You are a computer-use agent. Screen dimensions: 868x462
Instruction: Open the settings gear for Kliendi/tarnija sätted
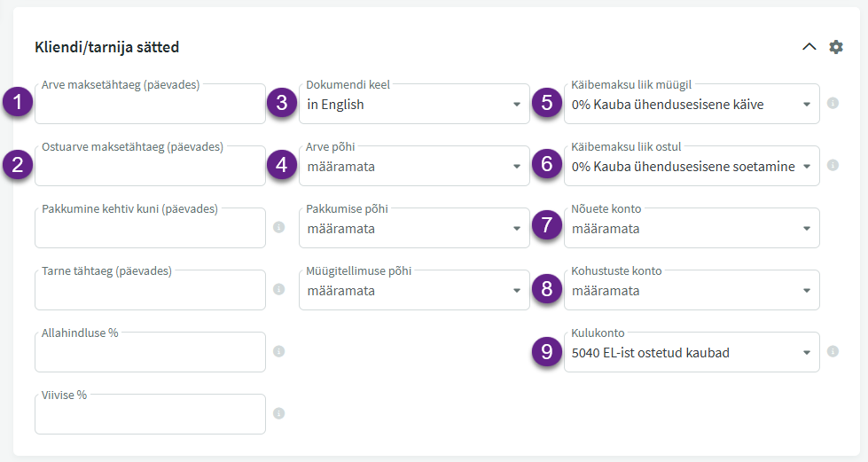pos(836,47)
